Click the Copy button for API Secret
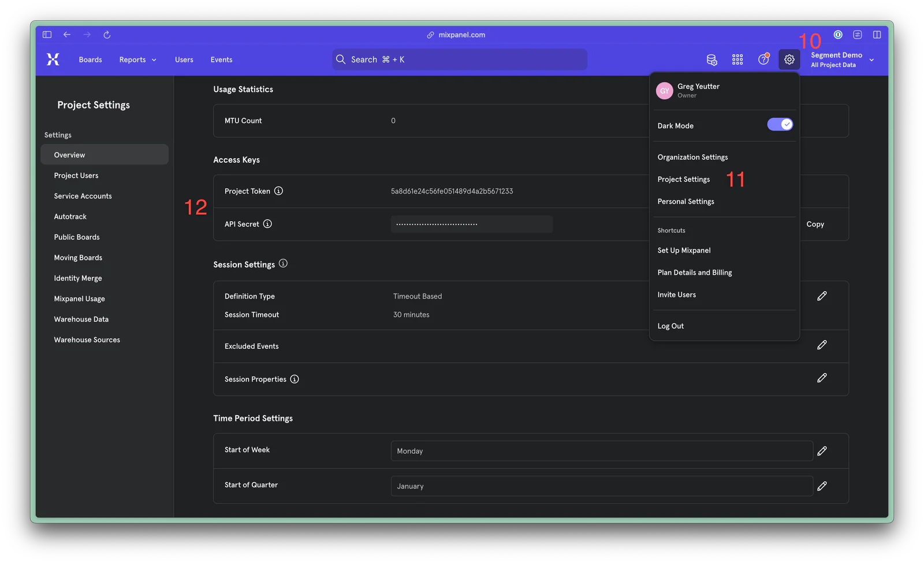The height and width of the screenshot is (563, 924). (x=815, y=224)
